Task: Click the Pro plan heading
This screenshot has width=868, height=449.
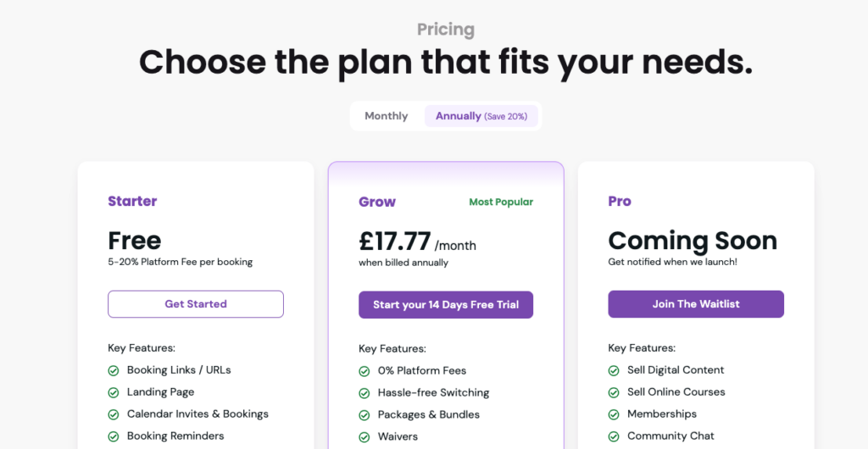Action: pos(620,202)
